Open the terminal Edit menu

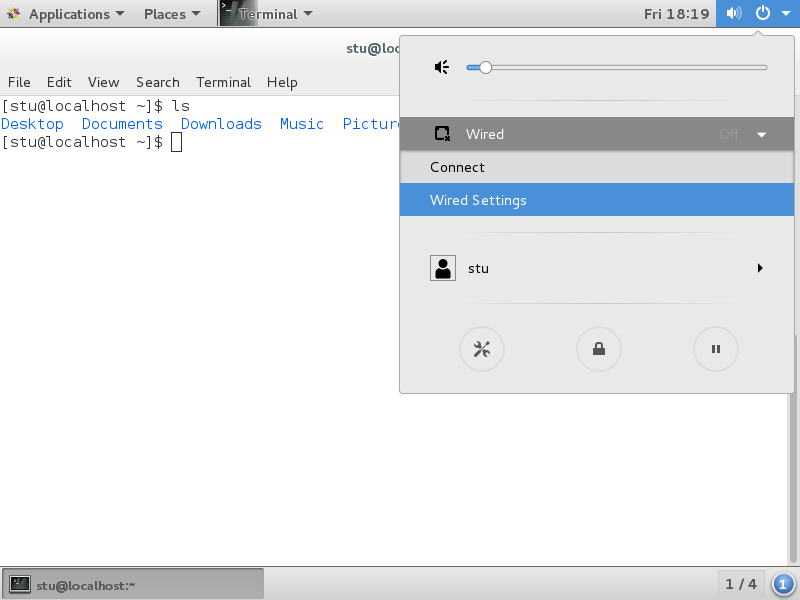(59, 82)
